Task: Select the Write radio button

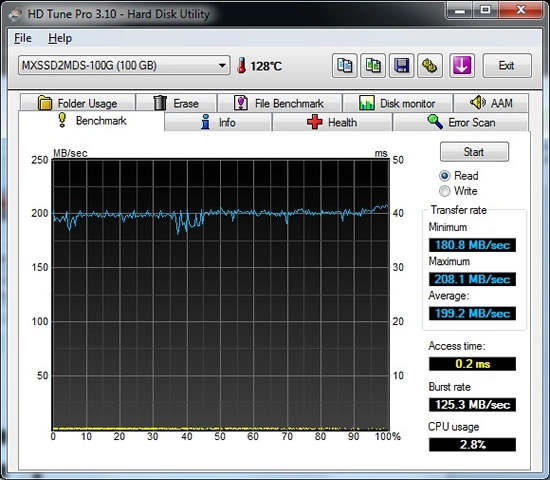Action: tap(444, 191)
